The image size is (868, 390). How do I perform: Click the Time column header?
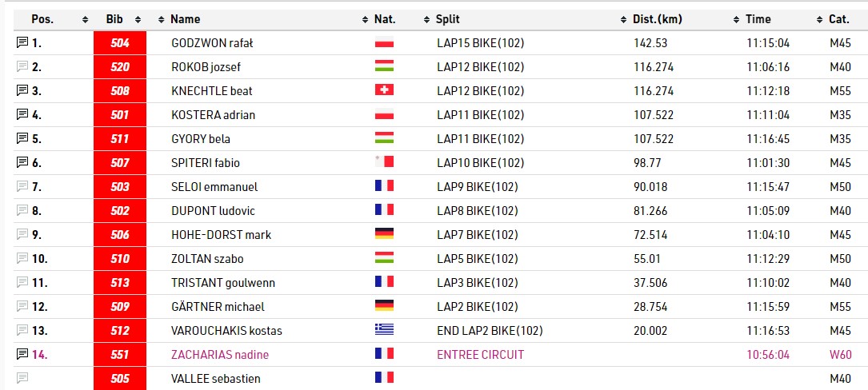point(758,19)
